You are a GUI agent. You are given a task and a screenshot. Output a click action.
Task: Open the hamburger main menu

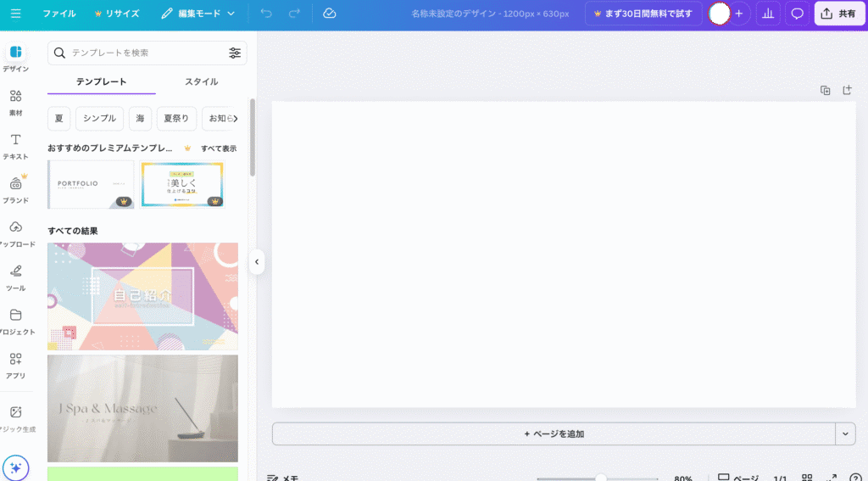pos(15,14)
